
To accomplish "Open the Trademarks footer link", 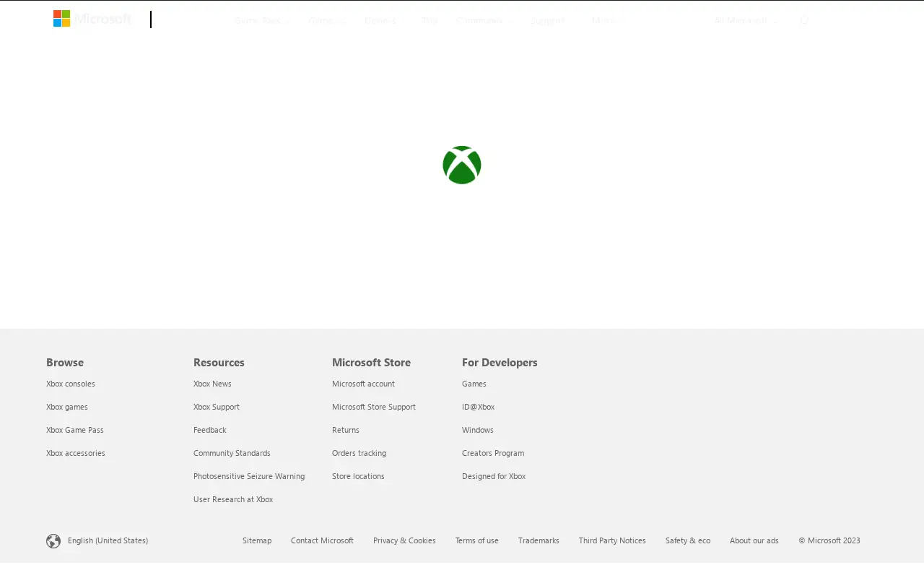I will tap(539, 540).
